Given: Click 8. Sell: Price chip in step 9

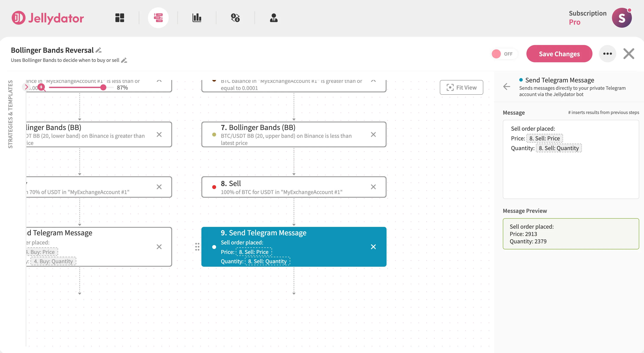Looking at the screenshot, I should [x=254, y=252].
